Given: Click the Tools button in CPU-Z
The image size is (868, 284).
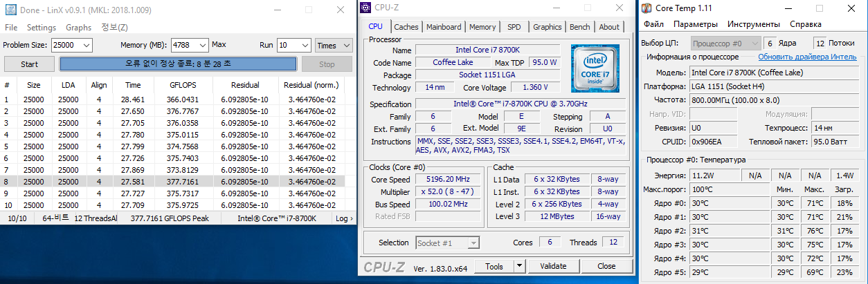Looking at the screenshot, I should pyautogui.click(x=495, y=266).
